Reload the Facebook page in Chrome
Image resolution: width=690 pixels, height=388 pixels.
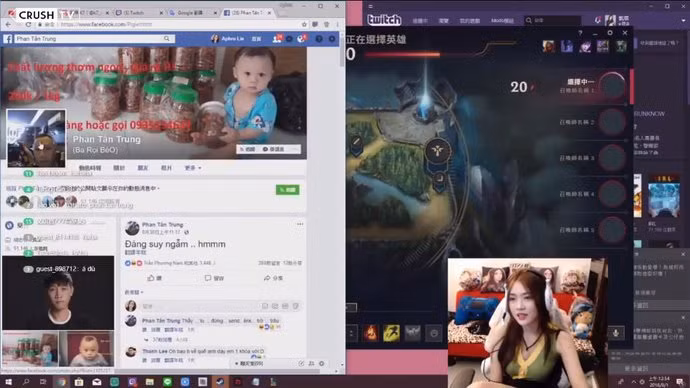pyautogui.click(x=28, y=25)
